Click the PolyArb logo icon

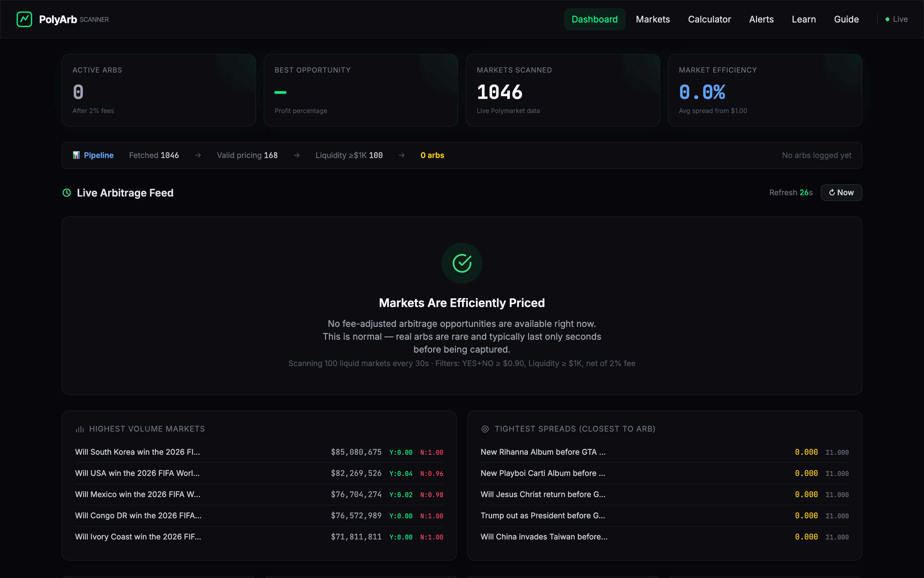tap(24, 19)
